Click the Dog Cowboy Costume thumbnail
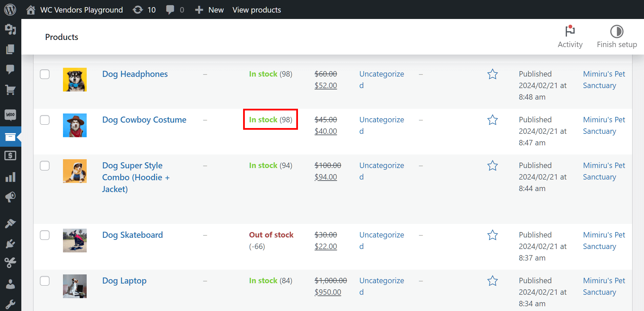The image size is (644, 311). 75,125
